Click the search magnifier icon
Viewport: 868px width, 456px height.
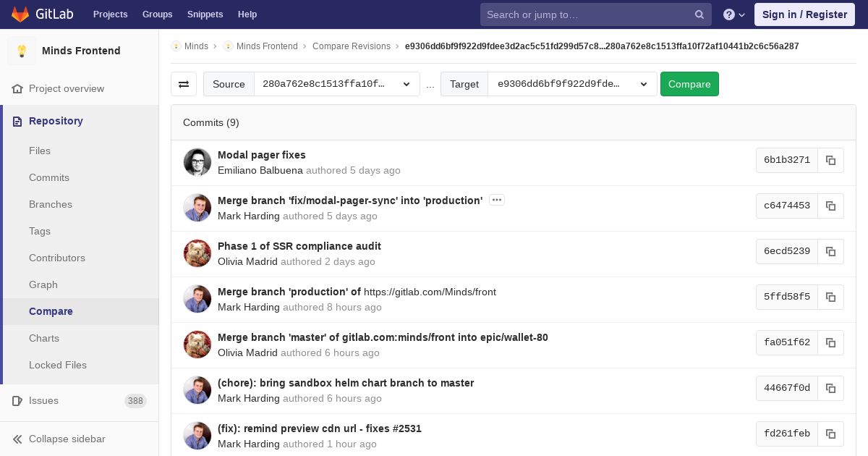click(699, 14)
